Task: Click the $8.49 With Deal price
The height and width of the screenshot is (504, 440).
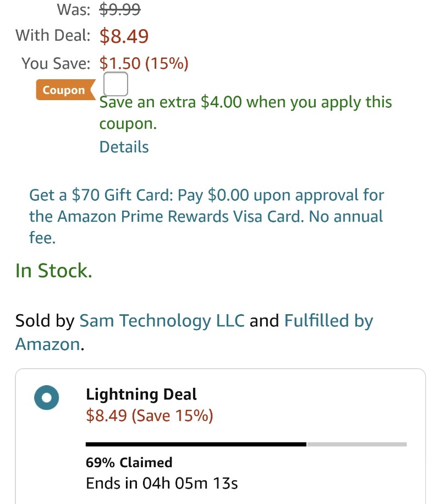Action: click(124, 36)
